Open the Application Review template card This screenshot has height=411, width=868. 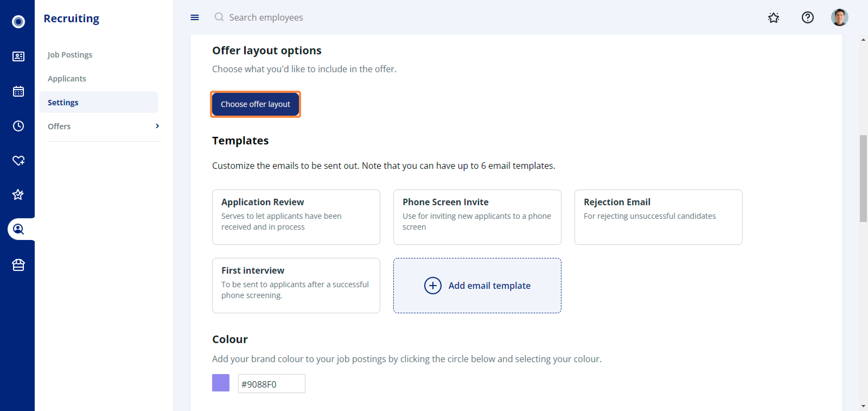[296, 217]
